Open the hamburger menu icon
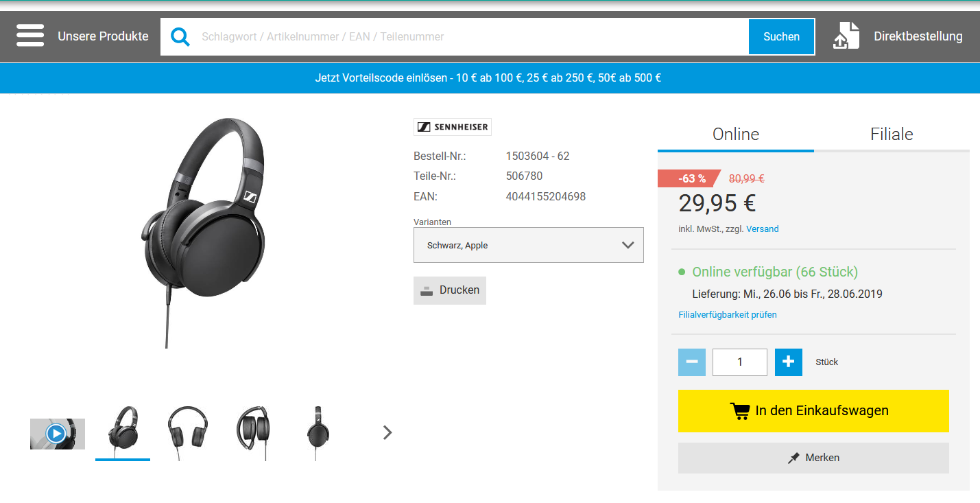 pos(30,36)
